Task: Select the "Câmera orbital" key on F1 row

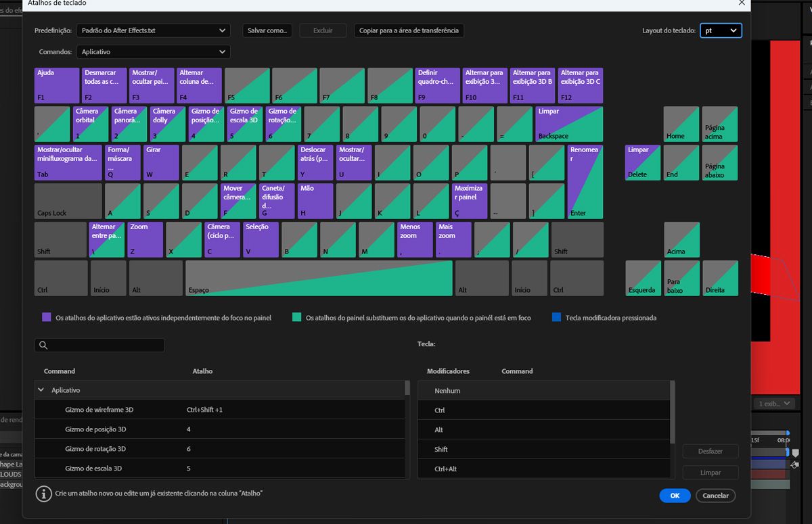Action: coord(90,124)
